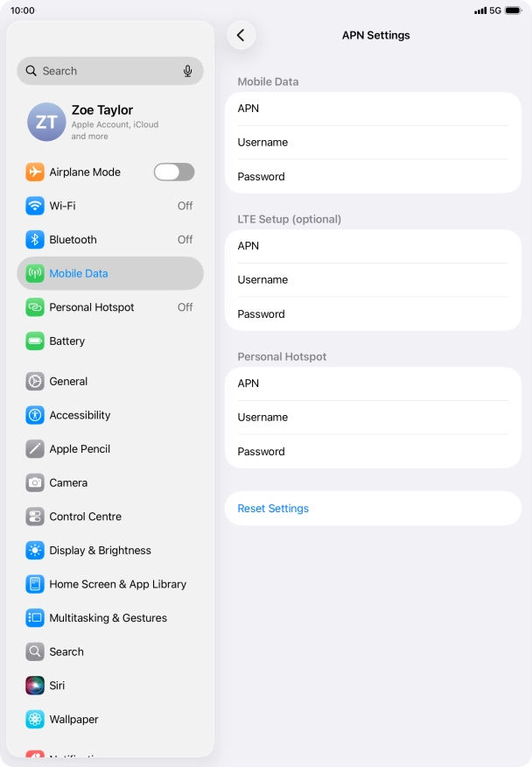Focus the Mobile Data APN field
The image size is (532, 767).
(x=373, y=109)
